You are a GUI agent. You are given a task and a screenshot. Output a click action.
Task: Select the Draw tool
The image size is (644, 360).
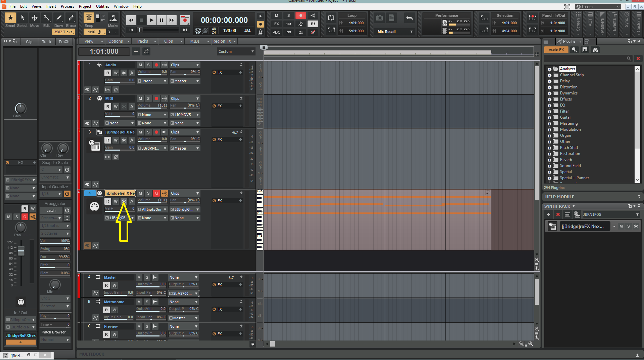[59, 20]
